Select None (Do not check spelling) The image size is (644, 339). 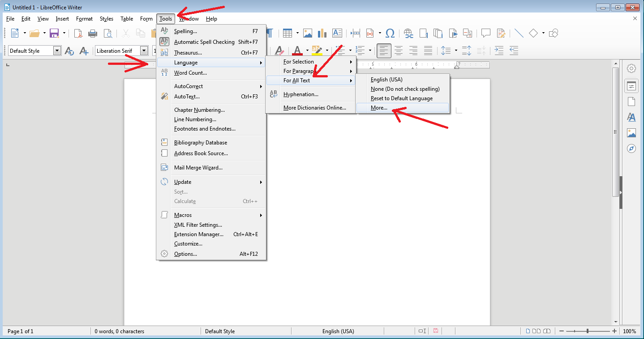[402, 89]
